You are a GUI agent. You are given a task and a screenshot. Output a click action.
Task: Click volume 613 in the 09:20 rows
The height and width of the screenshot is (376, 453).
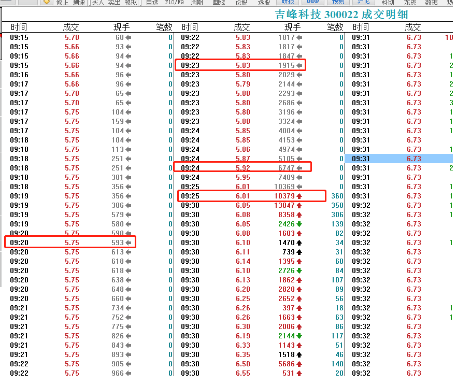[x=117, y=252]
